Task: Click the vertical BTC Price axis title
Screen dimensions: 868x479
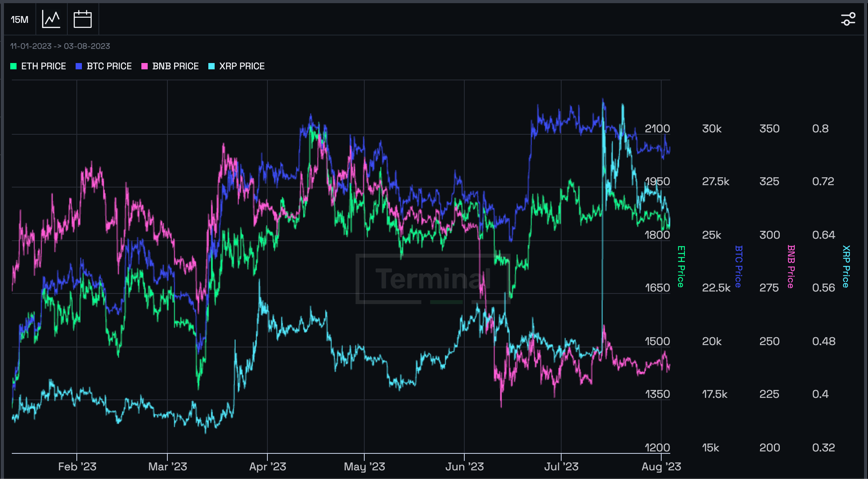Action: (738, 267)
